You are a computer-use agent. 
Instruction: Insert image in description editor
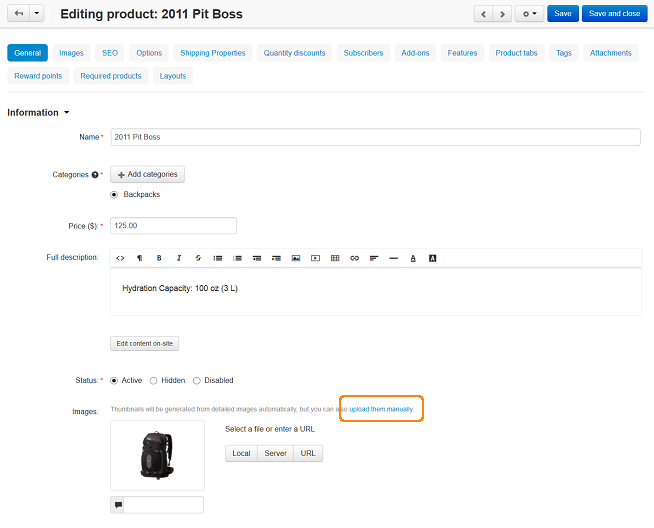click(296, 258)
